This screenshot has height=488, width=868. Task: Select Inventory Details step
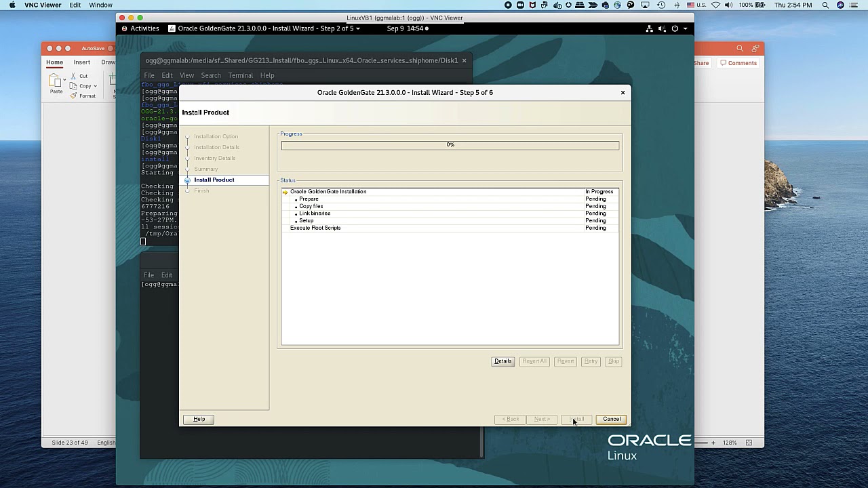coord(214,158)
